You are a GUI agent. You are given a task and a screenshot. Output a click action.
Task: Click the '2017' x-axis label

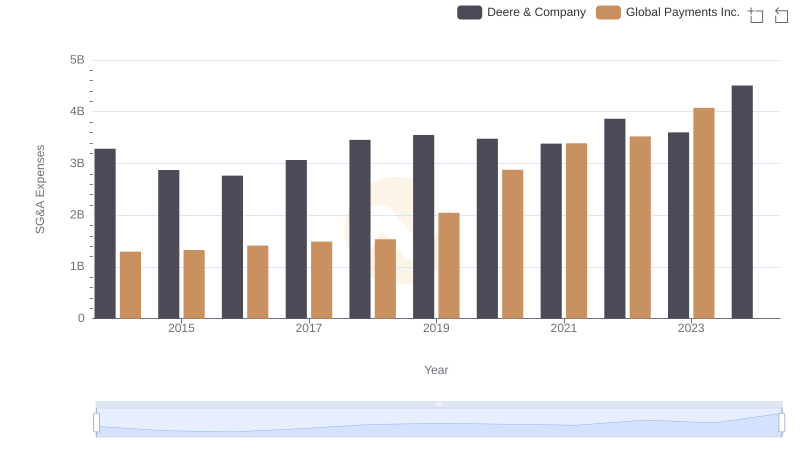click(309, 328)
